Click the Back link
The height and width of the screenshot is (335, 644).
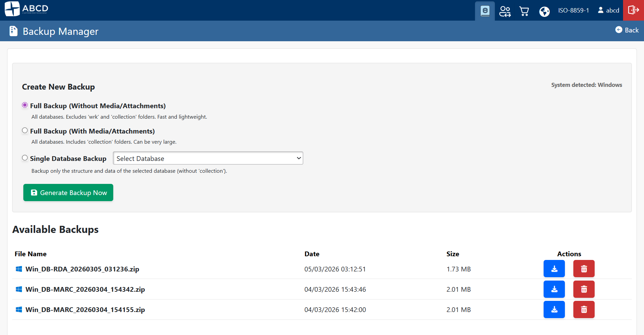626,30
